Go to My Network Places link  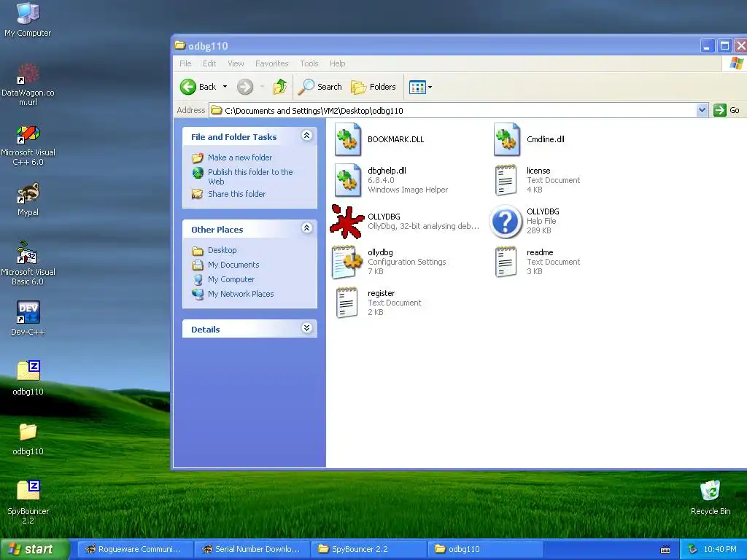point(241,294)
